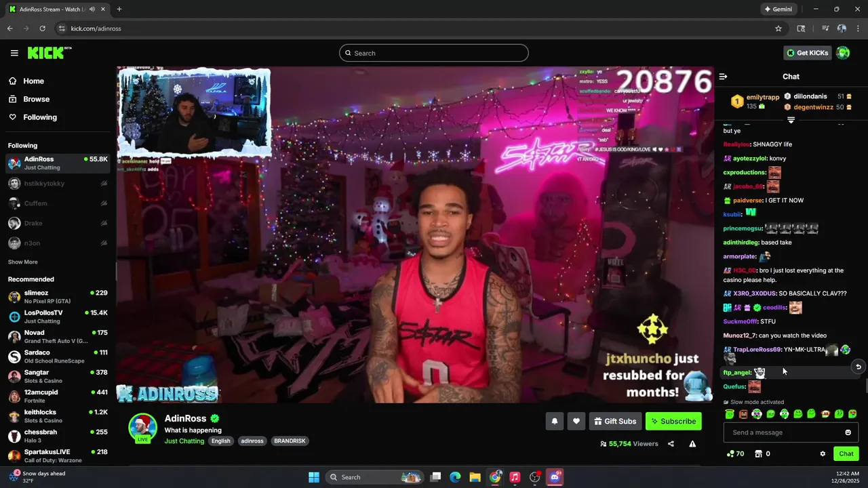This screenshot has width=868, height=488.
Task: Select Cuffem channel in Following list
Action: [58, 203]
